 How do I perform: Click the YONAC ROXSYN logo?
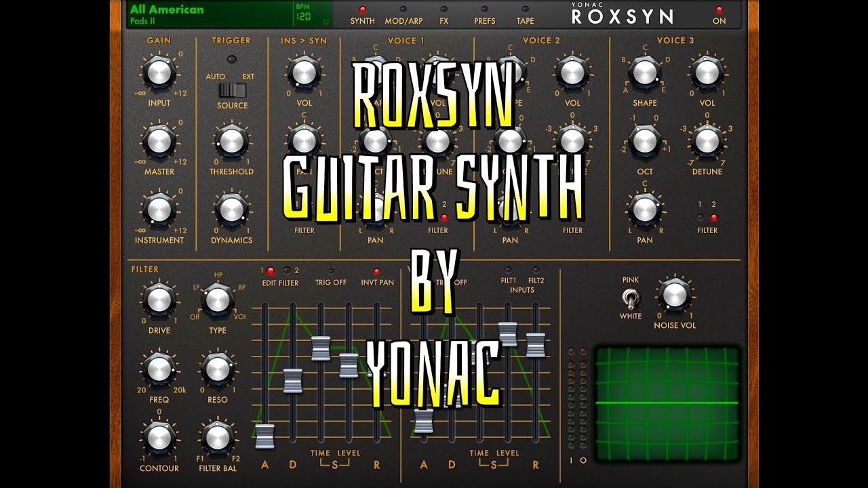coord(623,14)
